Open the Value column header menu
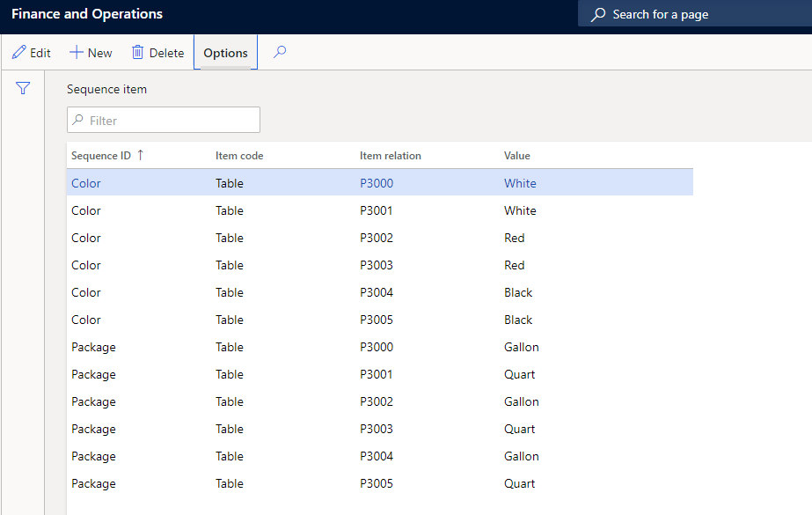Image resolution: width=812 pixels, height=515 pixels. [x=516, y=156]
